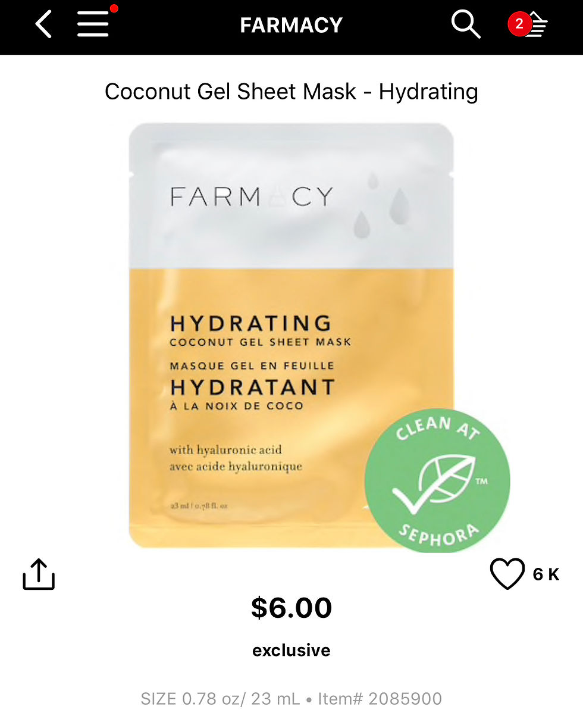Open search with the magnifying glass
The height and width of the screenshot is (728, 583).
click(x=466, y=25)
